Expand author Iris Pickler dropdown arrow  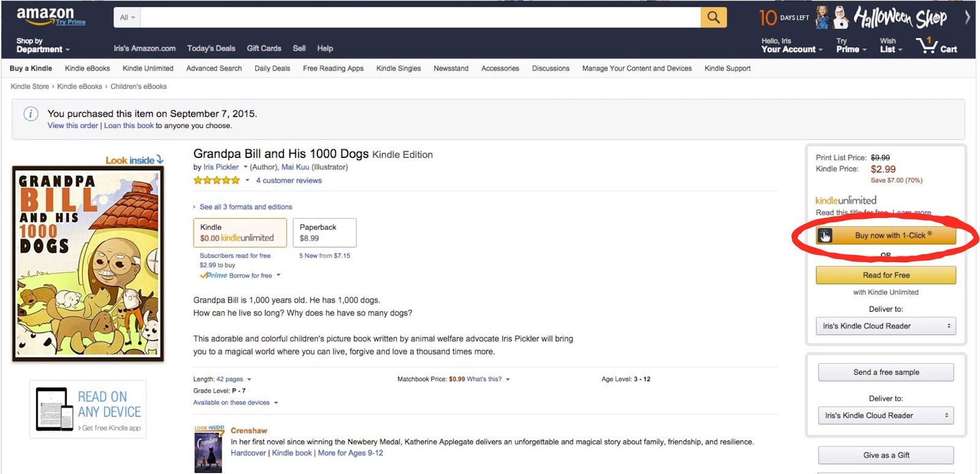pyautogui.click(x=246, y=167)
